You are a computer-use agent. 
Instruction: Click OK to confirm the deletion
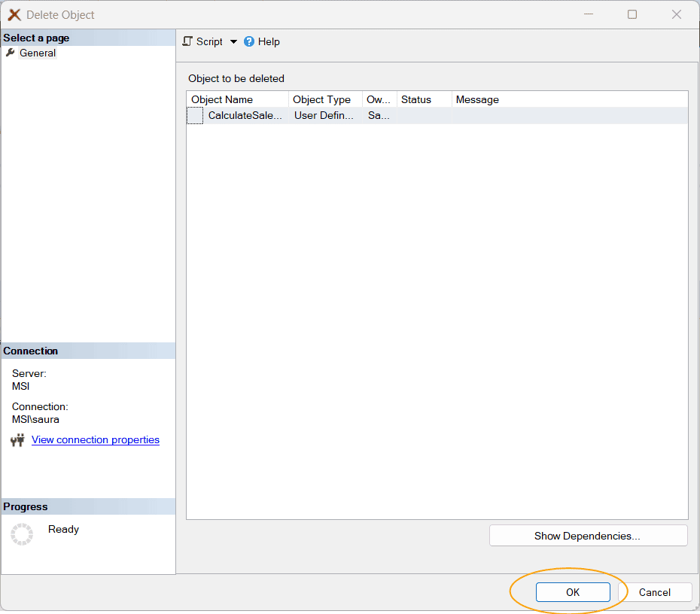click(x=573, y=592)
